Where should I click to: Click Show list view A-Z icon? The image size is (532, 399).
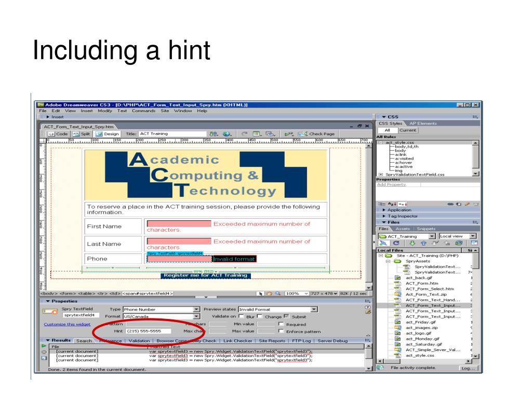coord(392,204)
